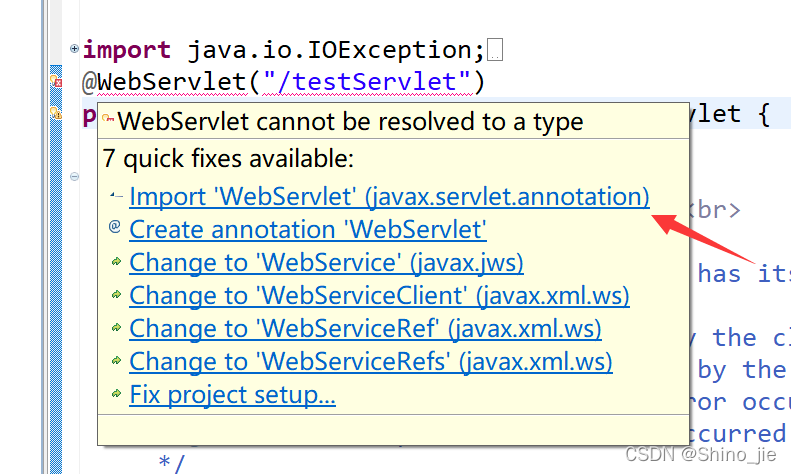The width and height of the screenshot is (791, 474).
Task: Import 'WebServlet' from javax.servlet.annotation
Action: (x=389, y=197)
